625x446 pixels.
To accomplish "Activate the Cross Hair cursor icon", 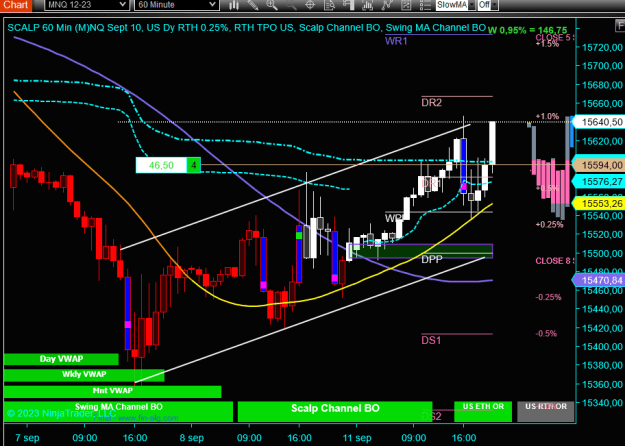I will (310, 5).
